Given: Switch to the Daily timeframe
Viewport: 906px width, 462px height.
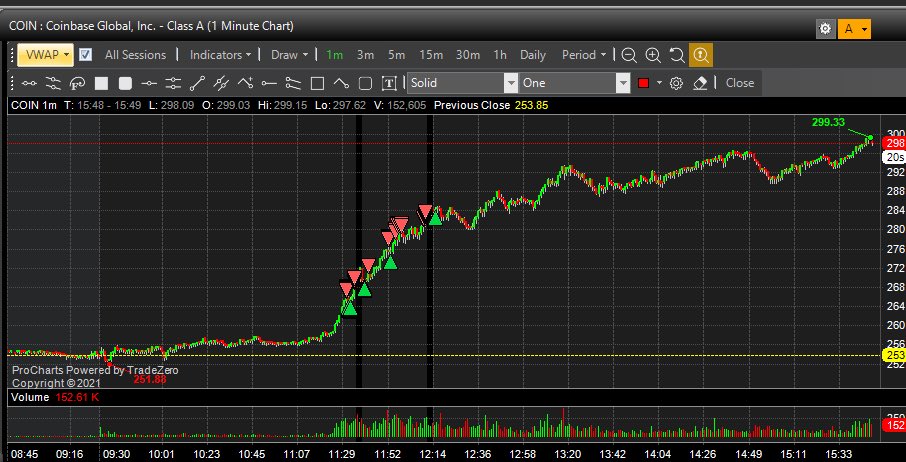Looking at the screenshot, I should (533, 55).
